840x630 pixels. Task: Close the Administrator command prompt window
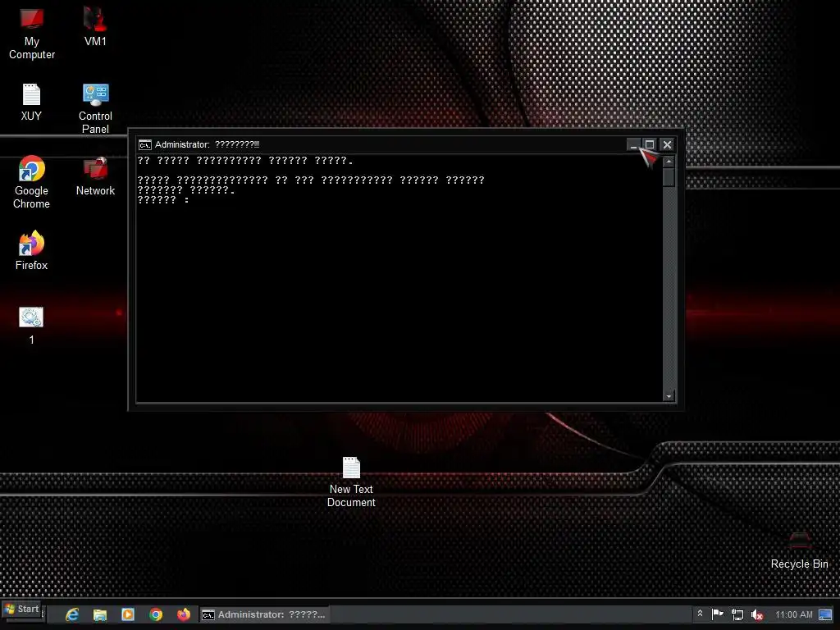(667, 144)
